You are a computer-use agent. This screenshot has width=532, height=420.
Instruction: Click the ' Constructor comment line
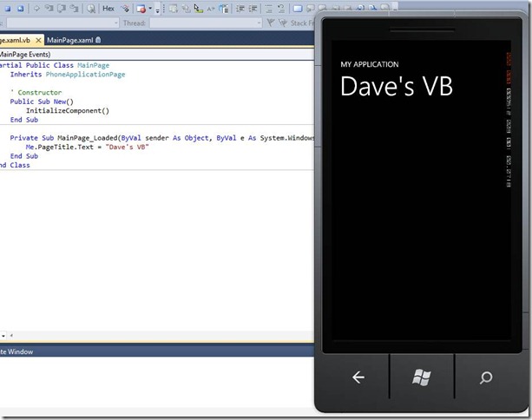(36, 92)
